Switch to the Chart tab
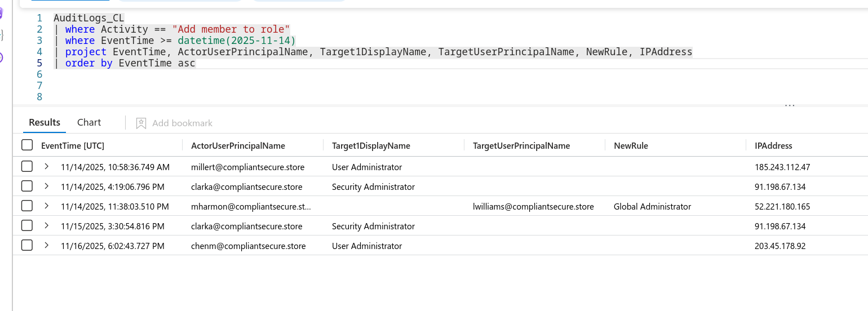The image size is (868, 311). (x=89, y=122)
